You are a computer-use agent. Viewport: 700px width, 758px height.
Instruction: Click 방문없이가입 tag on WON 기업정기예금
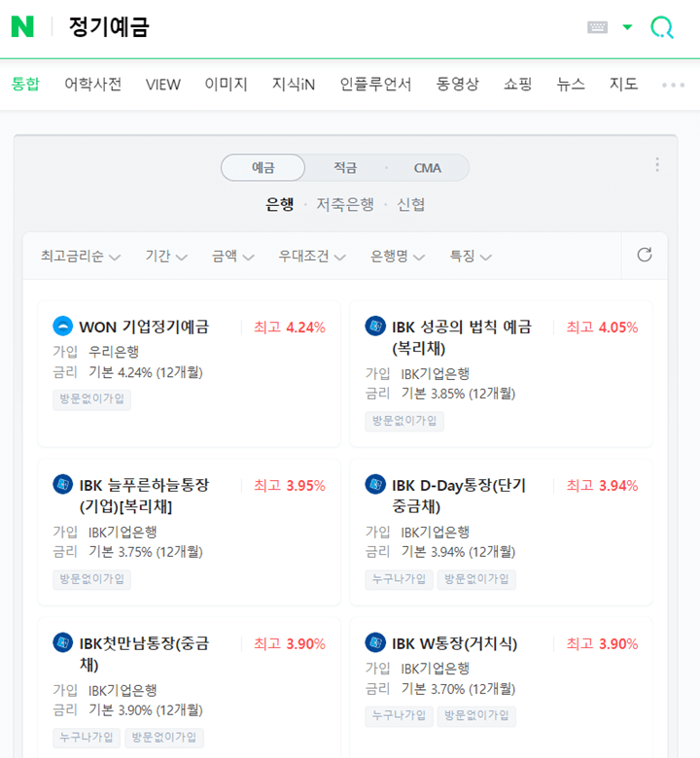pyautogui.click(x=91, y=399)
